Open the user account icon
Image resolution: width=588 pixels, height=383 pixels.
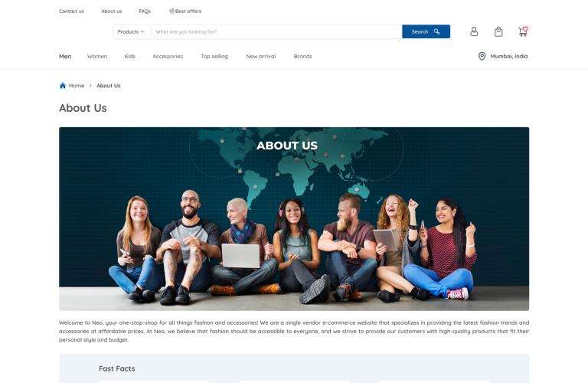(x=474, y=31)
